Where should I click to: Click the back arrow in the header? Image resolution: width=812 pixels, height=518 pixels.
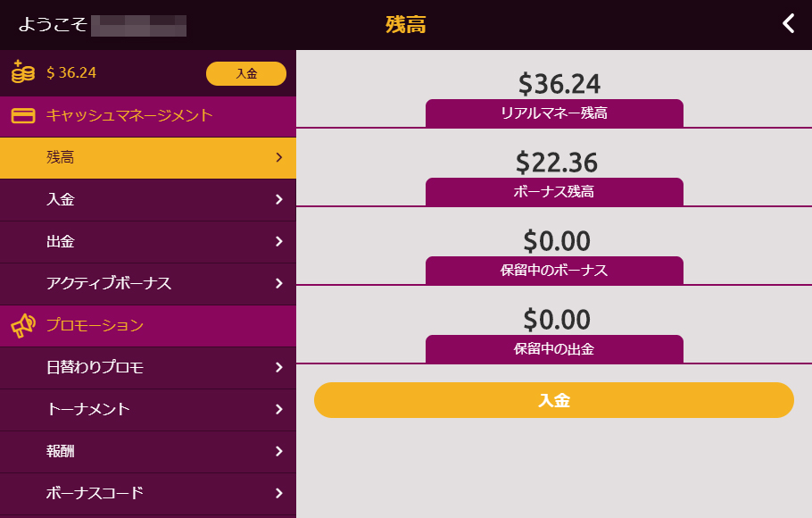(x=788, y=24)
